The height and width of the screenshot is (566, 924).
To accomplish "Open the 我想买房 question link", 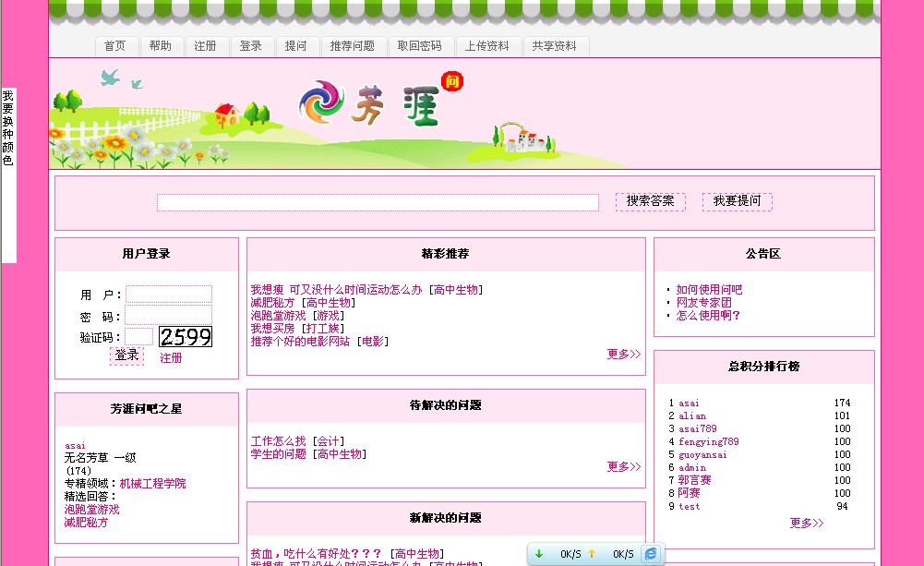I will [272, 329].
